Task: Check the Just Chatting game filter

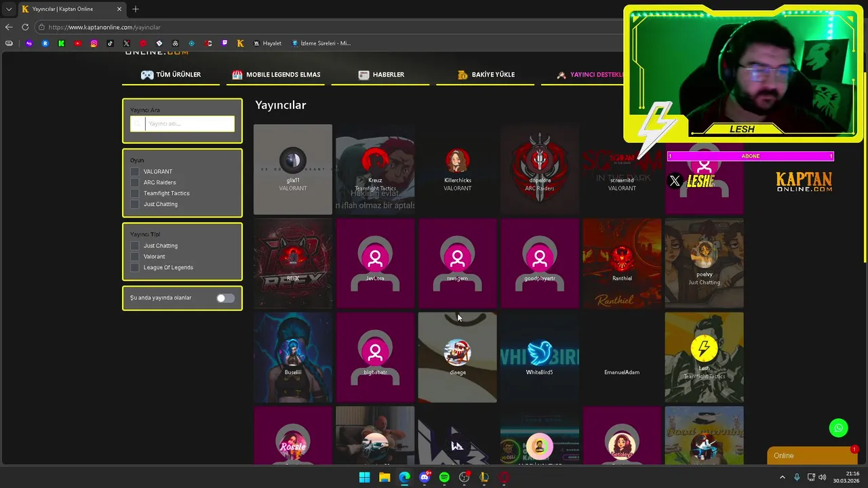Action: point(135,204)
